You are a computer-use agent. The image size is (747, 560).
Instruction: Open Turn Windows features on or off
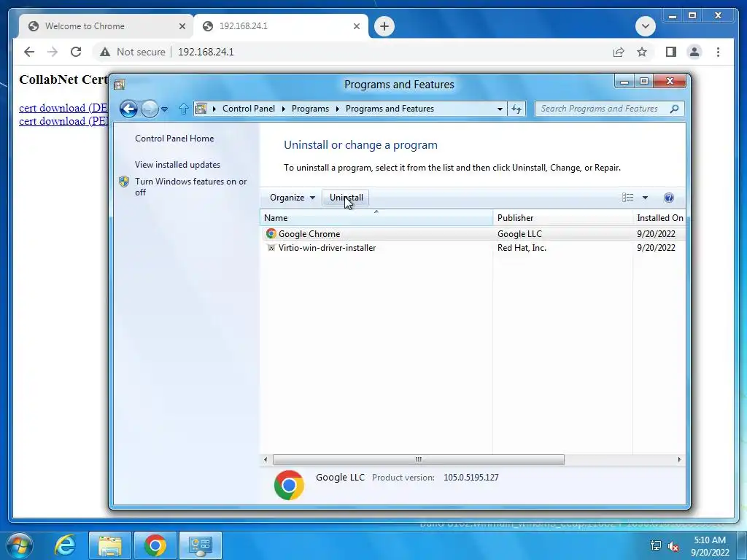click(x=190, y=187)
